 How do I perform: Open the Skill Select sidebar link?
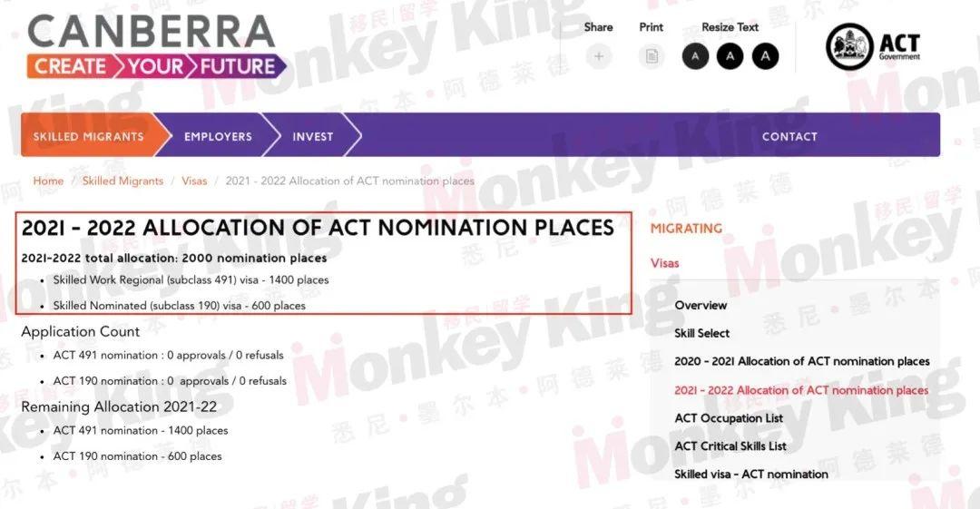point(701,333)
